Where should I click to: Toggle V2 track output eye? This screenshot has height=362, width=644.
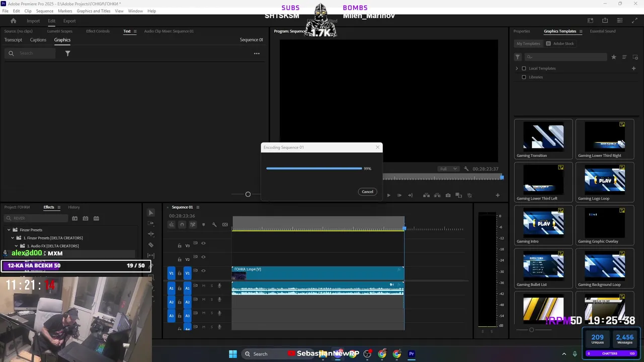pos(203,257)
